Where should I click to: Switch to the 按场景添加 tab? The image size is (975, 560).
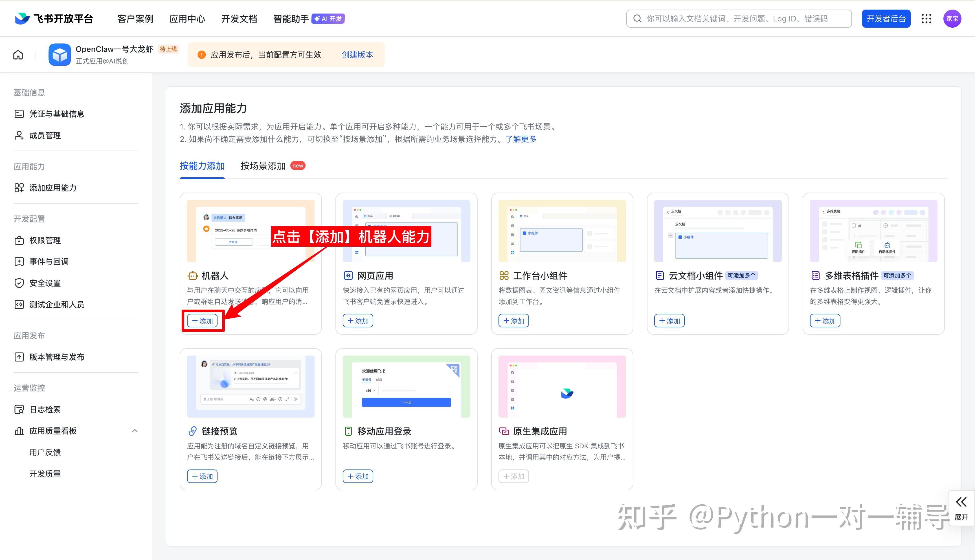click(263, 166)
